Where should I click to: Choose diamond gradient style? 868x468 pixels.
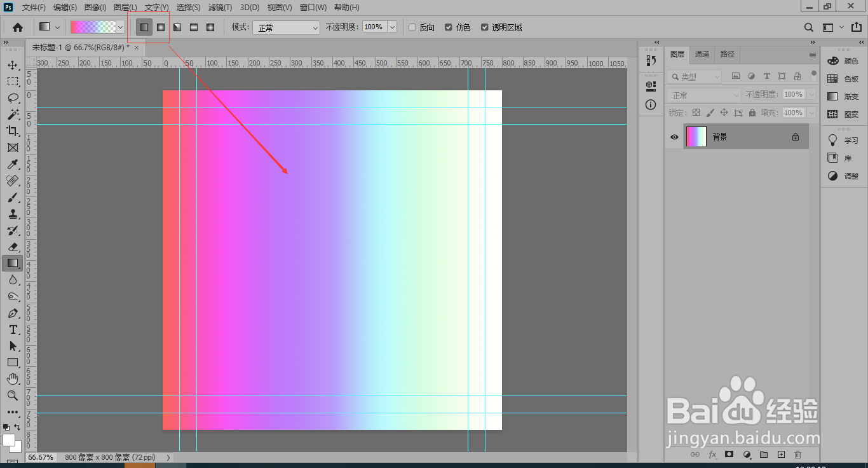[x=210, y=27]
